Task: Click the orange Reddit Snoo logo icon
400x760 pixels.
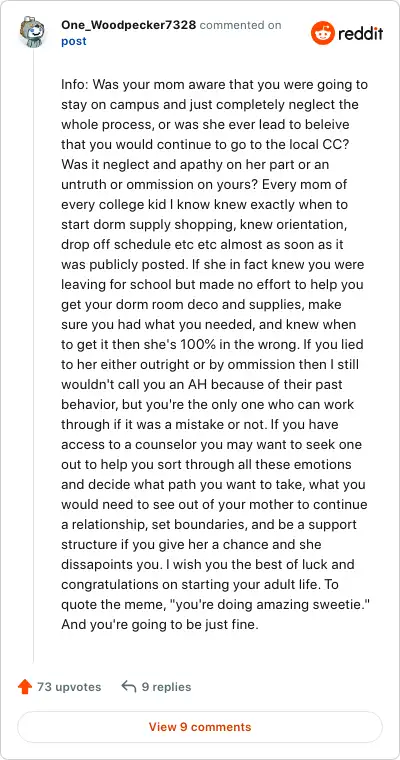Action: tap(322, 33)
